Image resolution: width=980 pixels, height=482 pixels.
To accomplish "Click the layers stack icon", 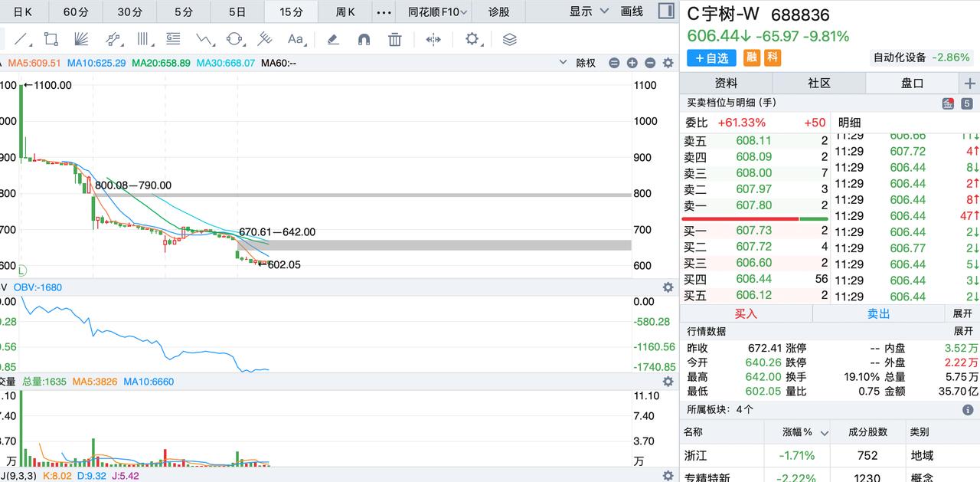I will click(x=510, y=39).
